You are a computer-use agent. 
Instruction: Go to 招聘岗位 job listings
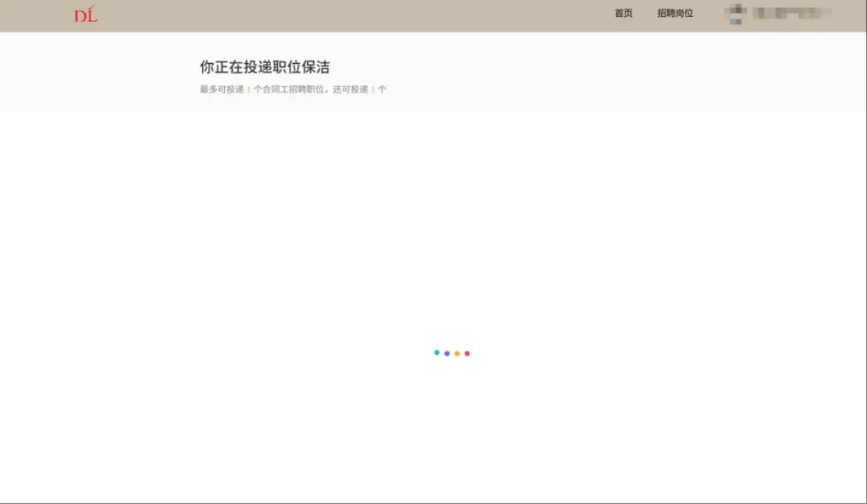pyautogui.click(x=674, y=13)
